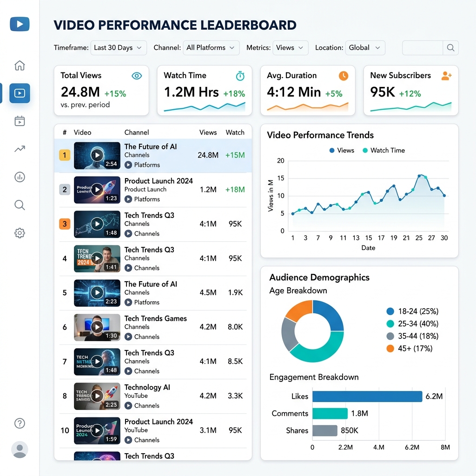Click the add-user icon on New Subscribers
The height and width of the screenshot is (476, 476).
446,76
